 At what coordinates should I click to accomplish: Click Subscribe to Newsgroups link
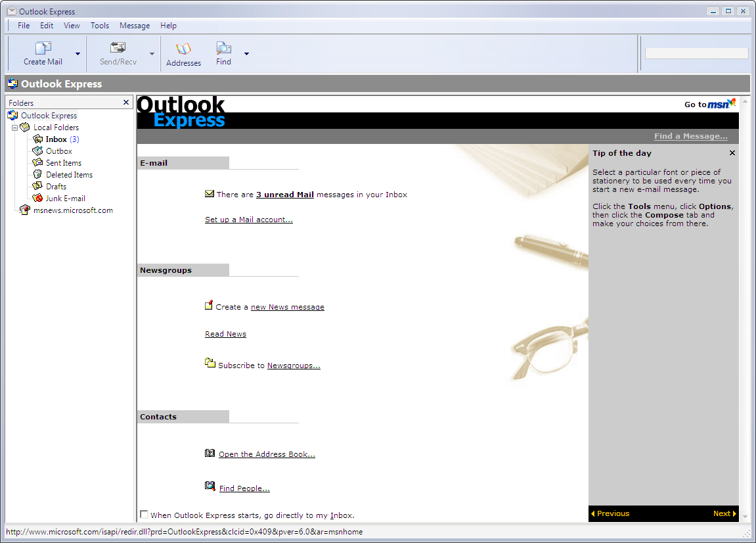[x=294, y=366]
